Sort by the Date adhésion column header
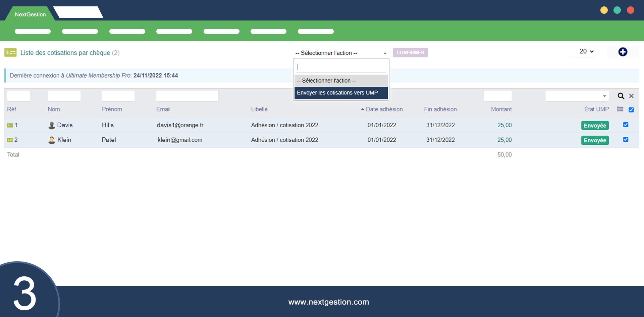The width and height of the screenshot is (644, 317). tap(384, 109)
